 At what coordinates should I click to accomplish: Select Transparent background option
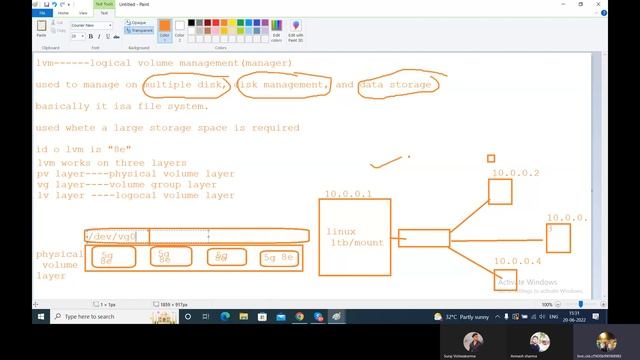click(x=139, y=30)
